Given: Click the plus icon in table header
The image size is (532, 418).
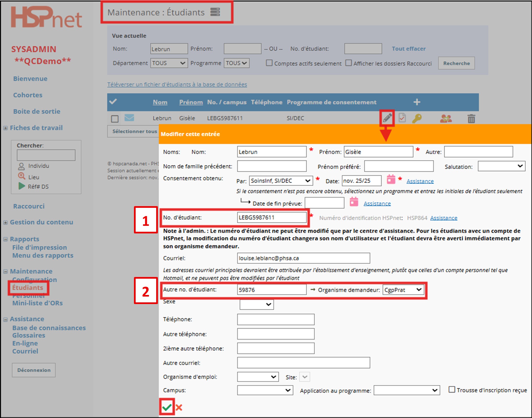Looking at the screenshot, I should pos(417,102).
